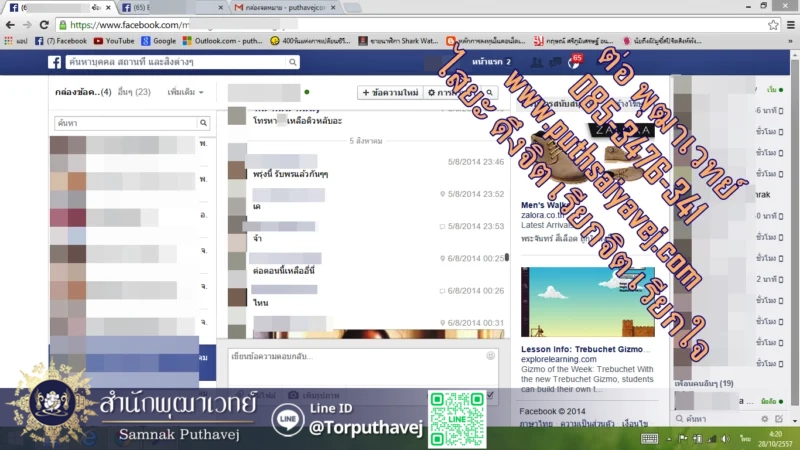Open the network signal tray icon
Viewport: 800px width, 450px height.
pos(711,439)
